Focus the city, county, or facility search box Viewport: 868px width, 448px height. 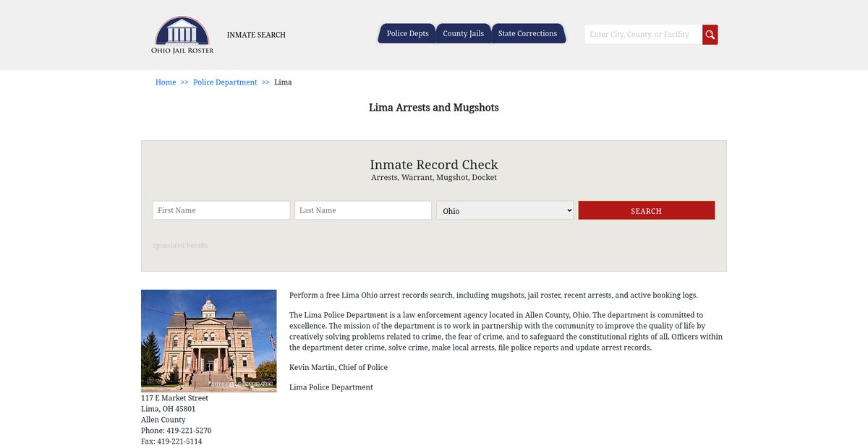click(642, 35)
